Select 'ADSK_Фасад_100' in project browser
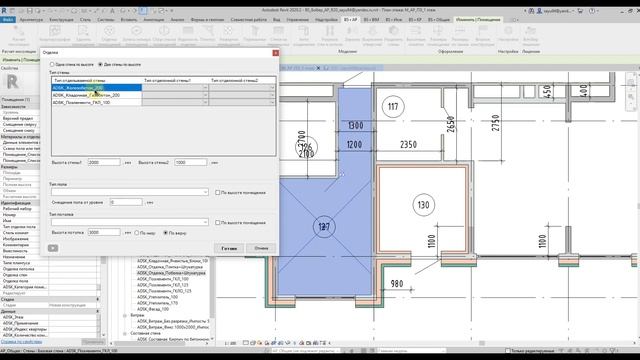The width and height of the screenshot is (640, 360). (x=153, y=309)
